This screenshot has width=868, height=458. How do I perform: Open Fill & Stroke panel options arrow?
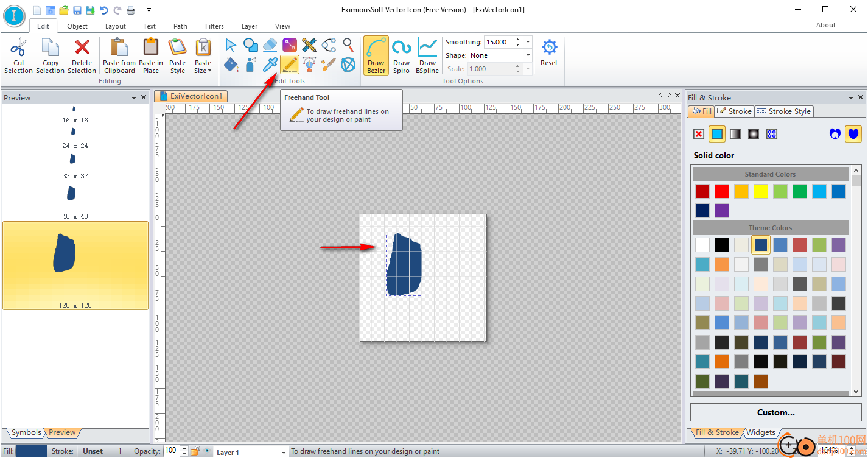point(850,97)
